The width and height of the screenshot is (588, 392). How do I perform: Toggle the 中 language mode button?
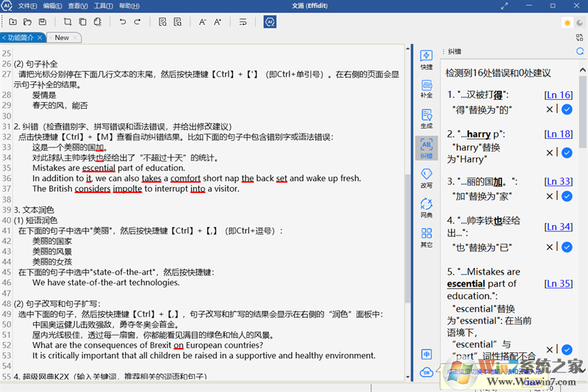426,354
